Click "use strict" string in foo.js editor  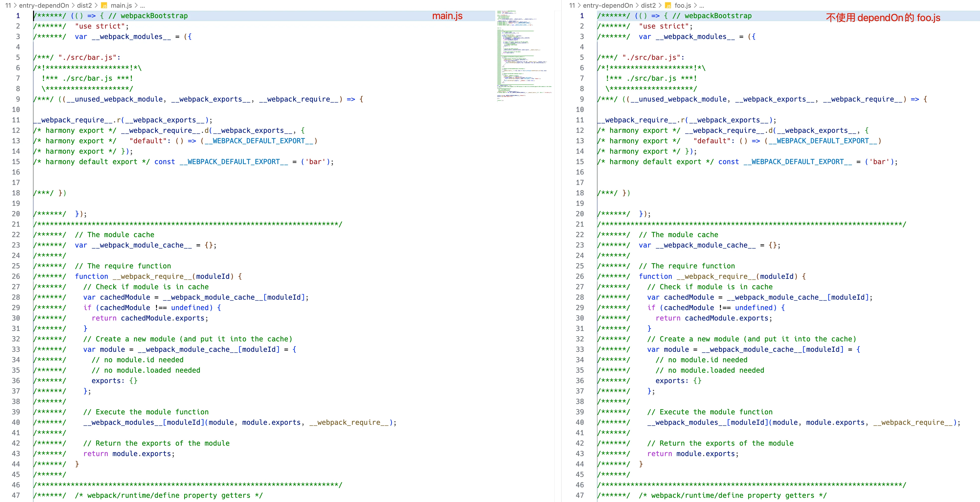tap(664, 26)
